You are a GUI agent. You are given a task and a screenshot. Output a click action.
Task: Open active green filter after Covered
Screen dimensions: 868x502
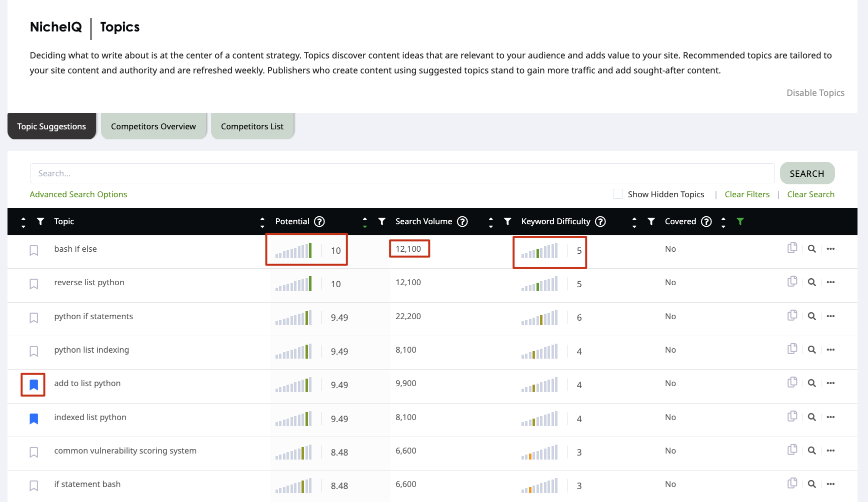[x=740, y=221]
